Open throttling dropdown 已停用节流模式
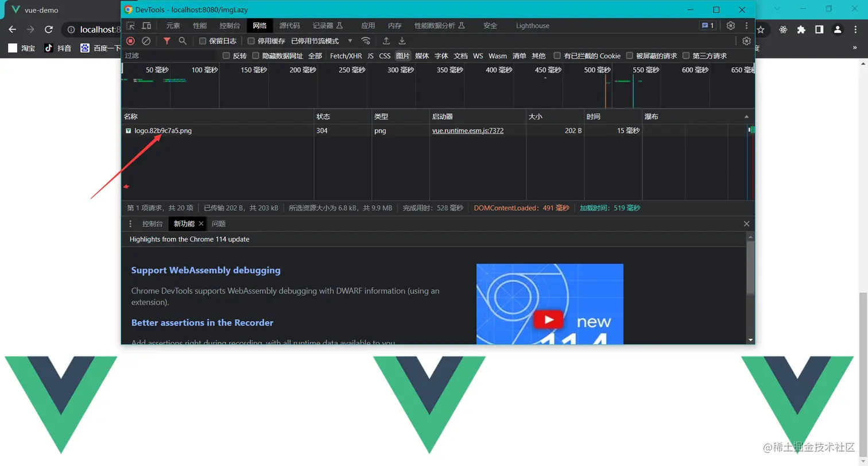868x466 pixels. pos(321,41)
